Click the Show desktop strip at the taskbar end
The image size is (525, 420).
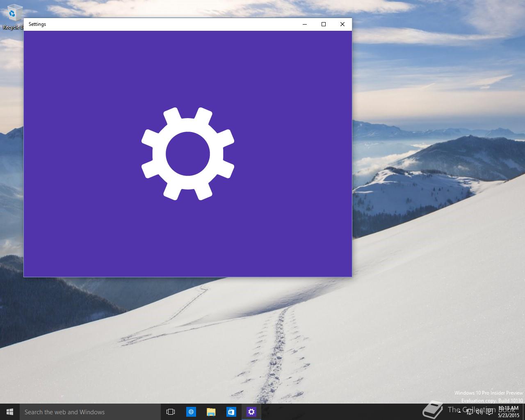coord(524,412)
